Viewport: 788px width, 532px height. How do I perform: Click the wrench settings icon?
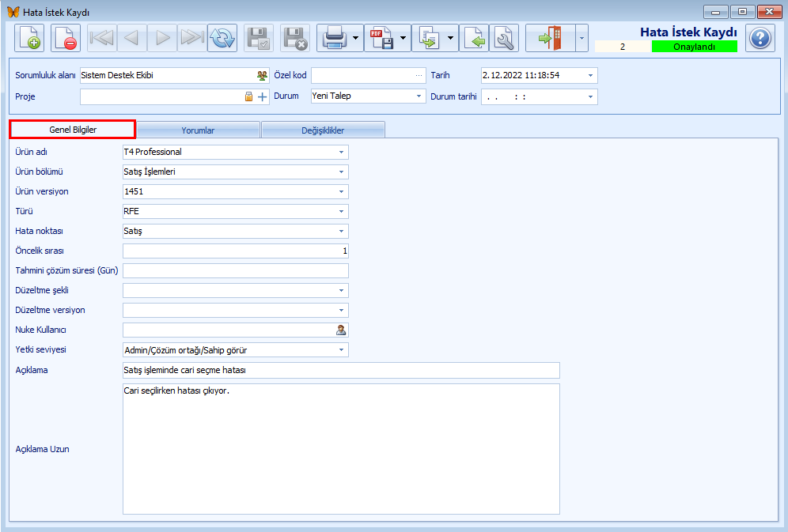click(x=504, y=38)
